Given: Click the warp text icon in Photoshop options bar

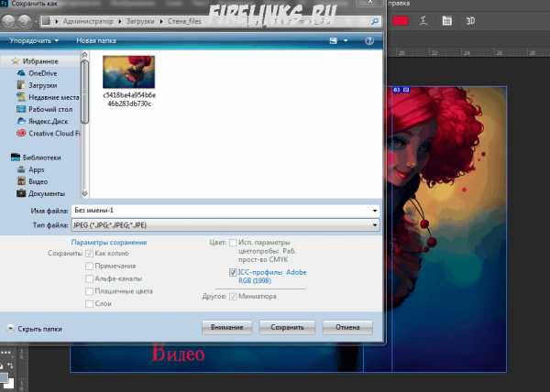Looking at the screenshot, I should (x=423, y=21).
